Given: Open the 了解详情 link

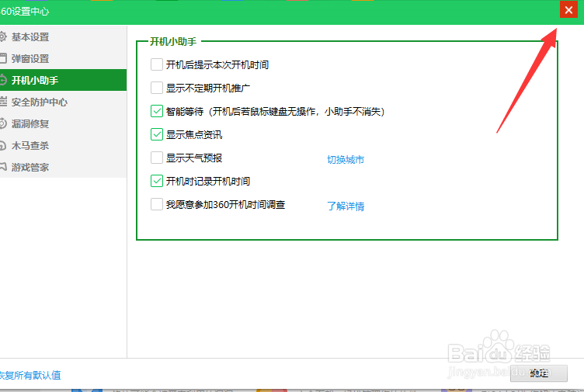Looking at the screenshot, I should 346,206.
